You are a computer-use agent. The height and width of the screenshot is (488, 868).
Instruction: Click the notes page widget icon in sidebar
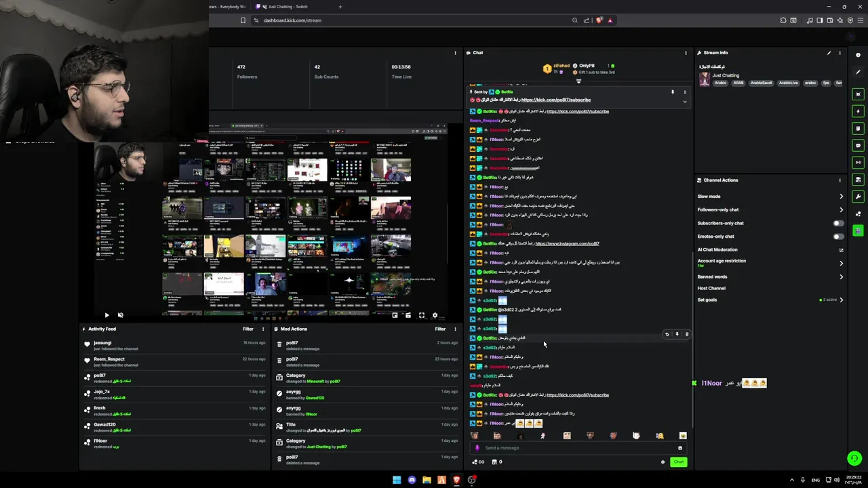pos(858,128)
